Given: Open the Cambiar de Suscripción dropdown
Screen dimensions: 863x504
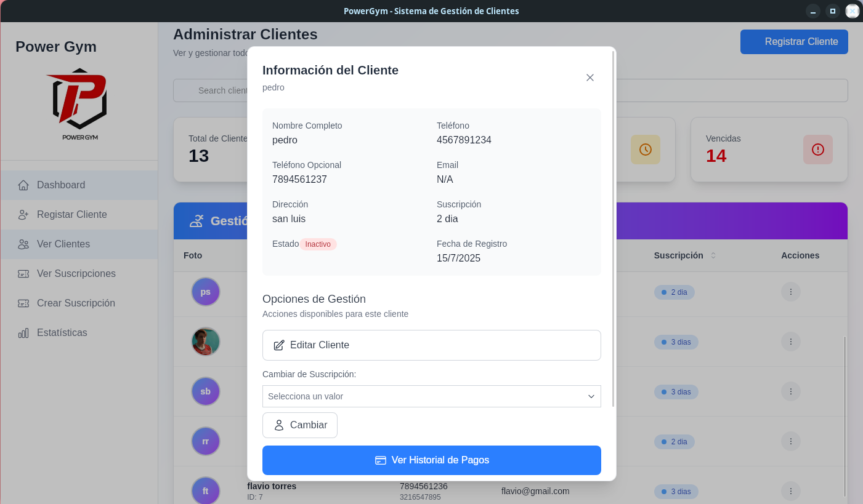Looking at the screenshot, I should click(x=432, y=396).
